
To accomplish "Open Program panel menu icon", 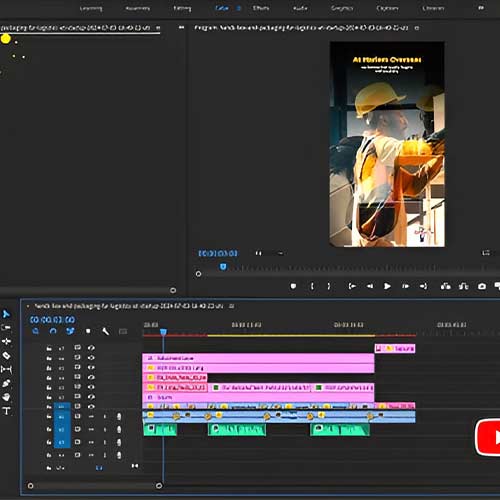I will 416,28.
